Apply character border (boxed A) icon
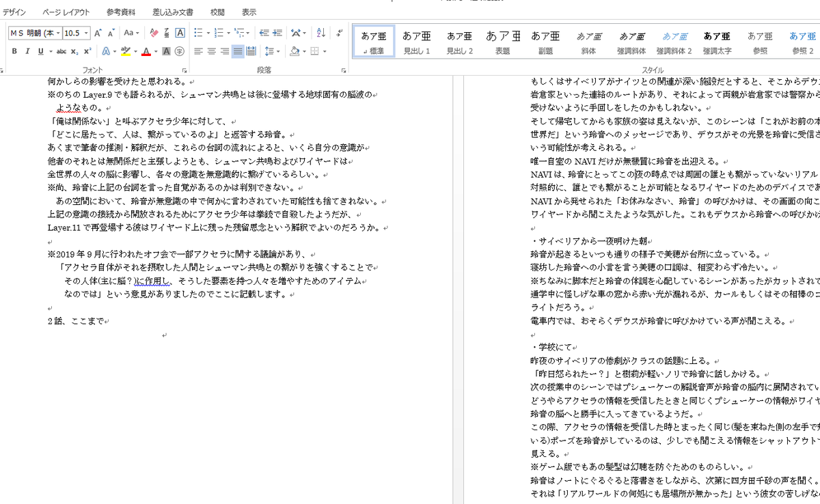This screenshot has width=820, height=504. coord(180,33)
